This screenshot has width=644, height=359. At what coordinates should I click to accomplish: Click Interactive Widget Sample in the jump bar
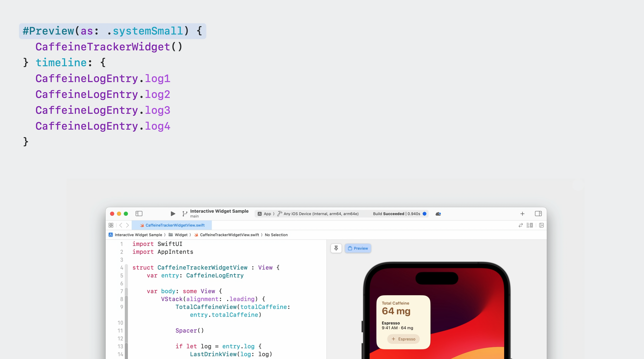click(135, 235)
